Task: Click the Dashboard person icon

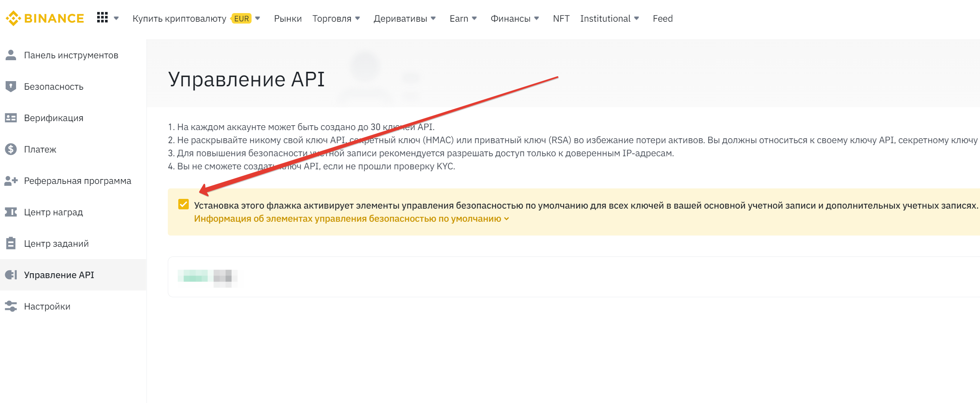Action: [10, 55]
